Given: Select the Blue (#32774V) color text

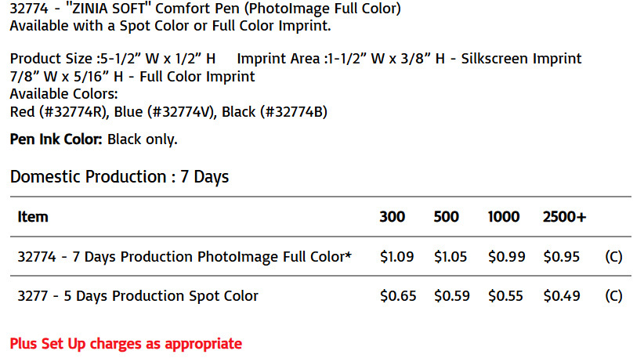Looking at the screenshot, I should pyautogui.click(x=165, y=112).
